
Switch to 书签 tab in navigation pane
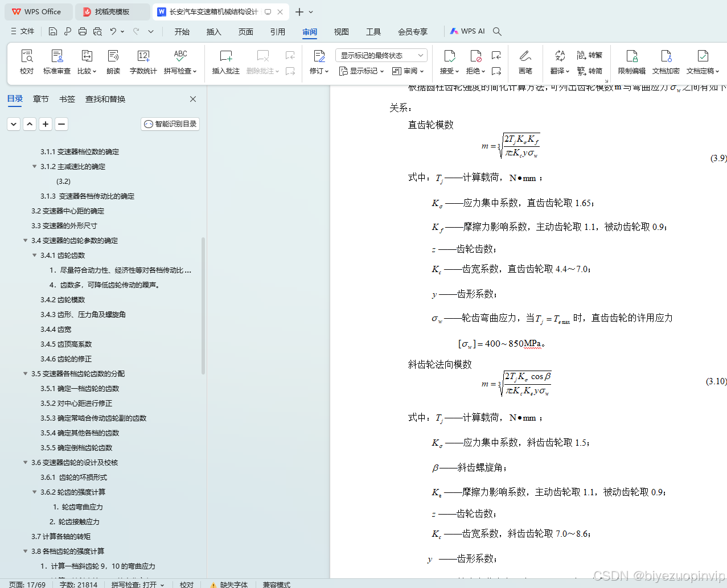click(x=67, y=99)
